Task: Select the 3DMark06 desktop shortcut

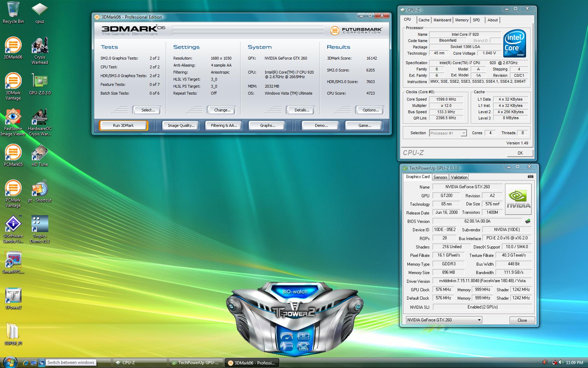Action: [13, 48]
